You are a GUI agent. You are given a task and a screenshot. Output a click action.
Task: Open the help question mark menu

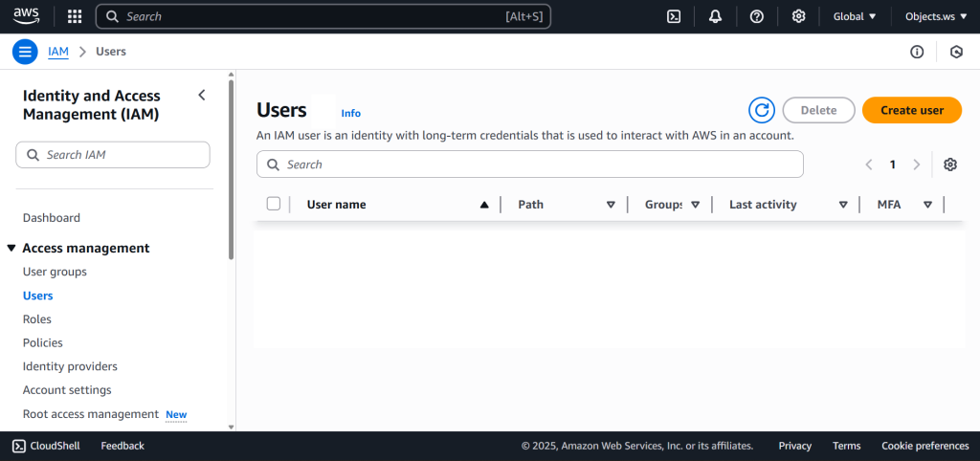[757, 16]
